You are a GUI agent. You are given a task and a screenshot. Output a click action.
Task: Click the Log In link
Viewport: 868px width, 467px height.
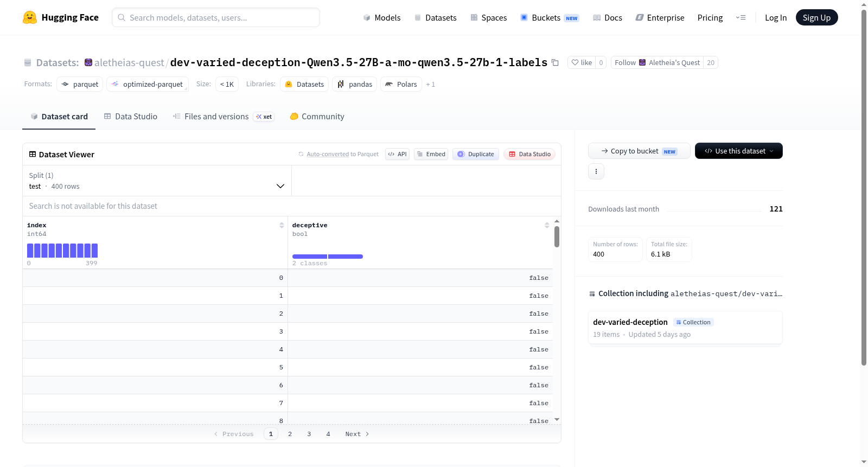click(776, 17)
